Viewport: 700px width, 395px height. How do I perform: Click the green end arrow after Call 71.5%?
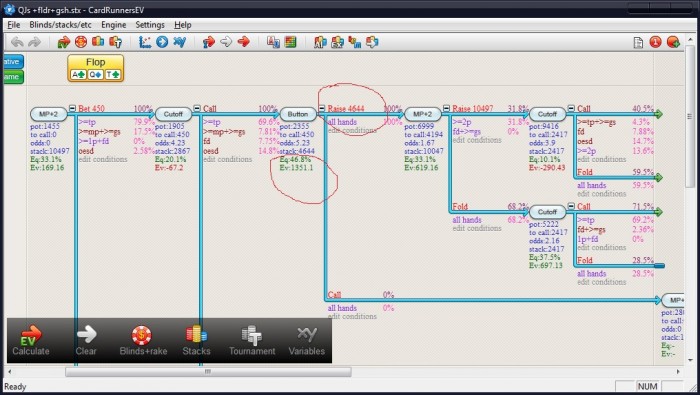tap(658, 212)
